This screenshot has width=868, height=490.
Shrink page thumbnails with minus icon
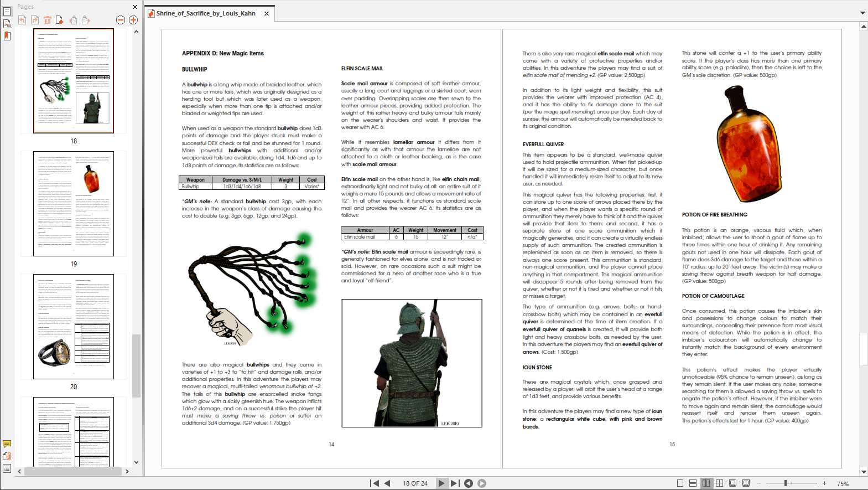[121, 20]
